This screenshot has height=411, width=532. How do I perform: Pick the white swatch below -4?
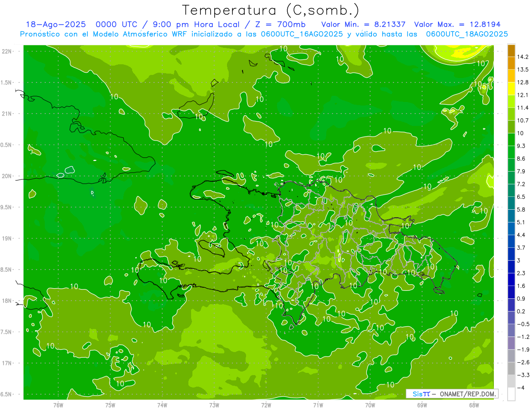[511, 394]
